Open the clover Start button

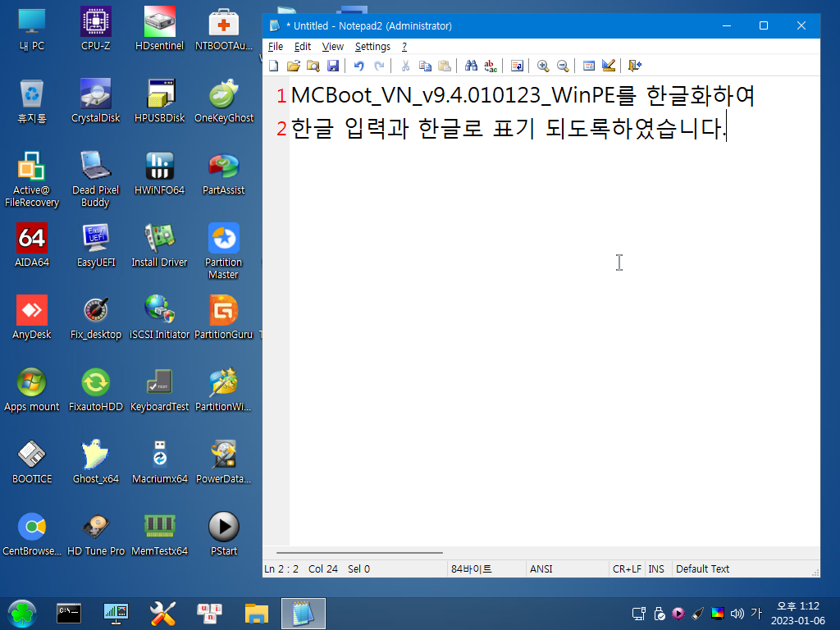pos(22,614)
